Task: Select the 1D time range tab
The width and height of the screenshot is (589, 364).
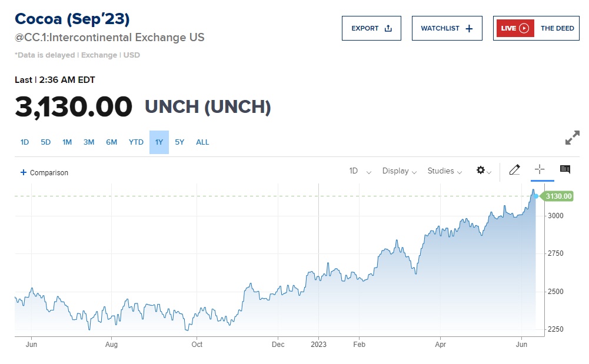Action: pyautogui.click(x=25, y=142)
